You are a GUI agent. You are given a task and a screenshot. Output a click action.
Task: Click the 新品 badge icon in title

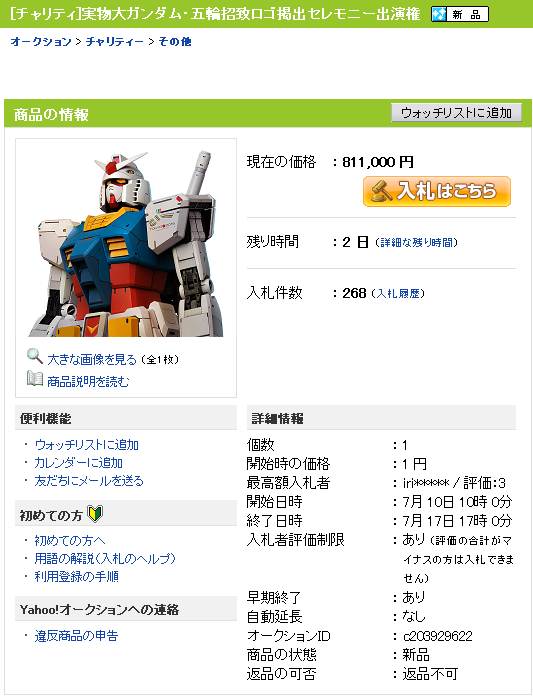point(460,14)
